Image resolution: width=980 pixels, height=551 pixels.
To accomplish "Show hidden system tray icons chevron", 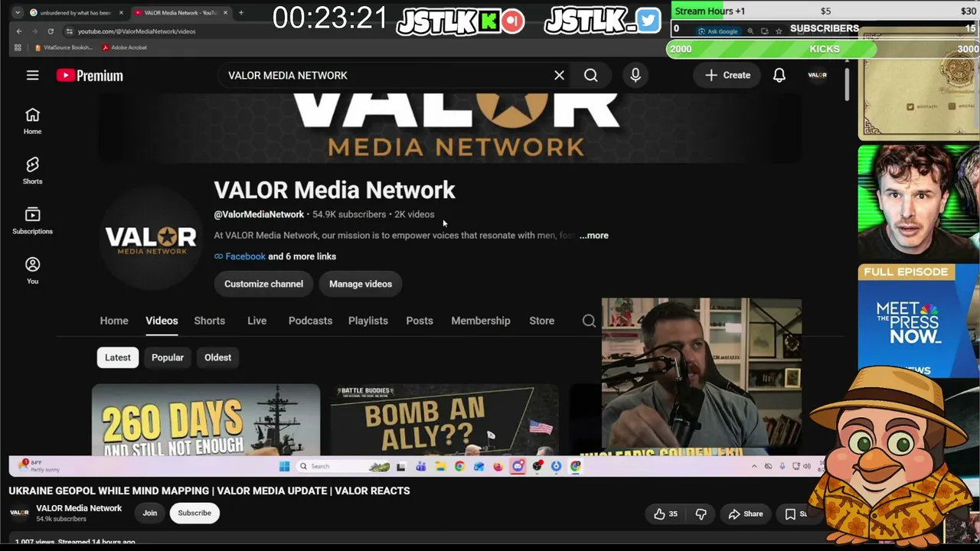I will pos(754,466).
